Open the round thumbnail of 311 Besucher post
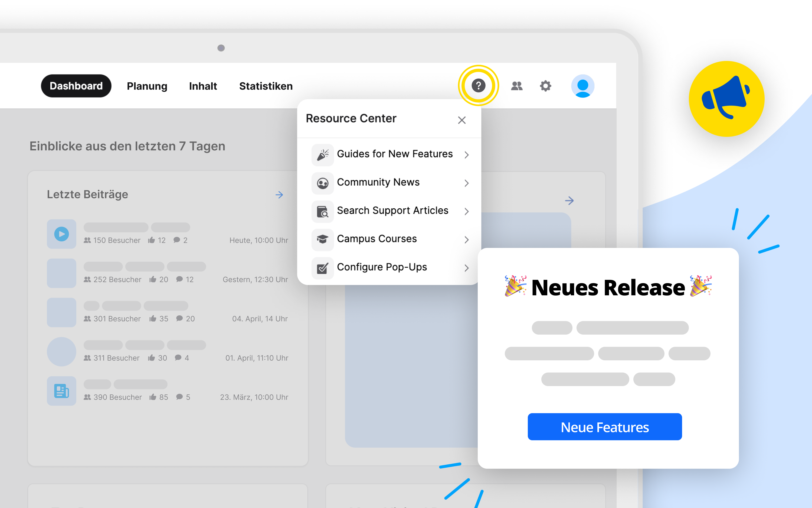Viewport: 812px width, 508px height. (61, 352)
